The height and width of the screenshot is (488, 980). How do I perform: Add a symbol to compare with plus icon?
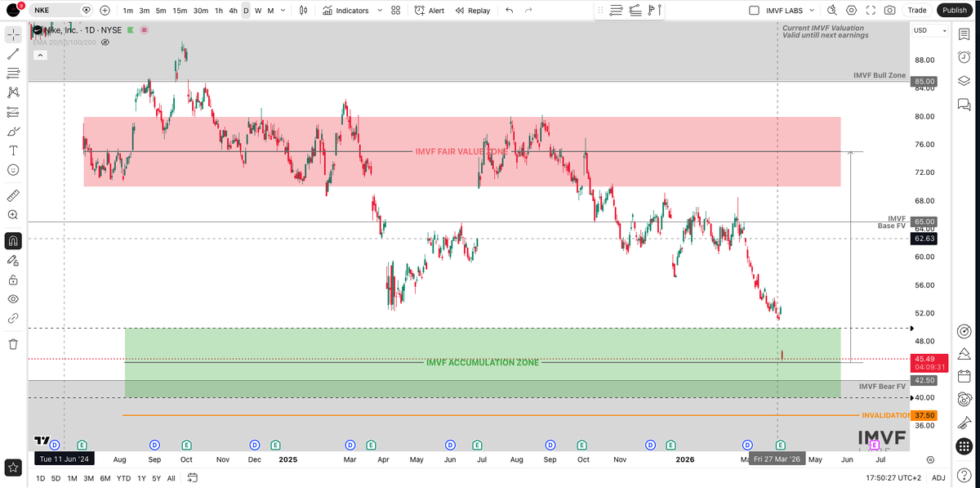pyautogui.click(x=105, y=11)
